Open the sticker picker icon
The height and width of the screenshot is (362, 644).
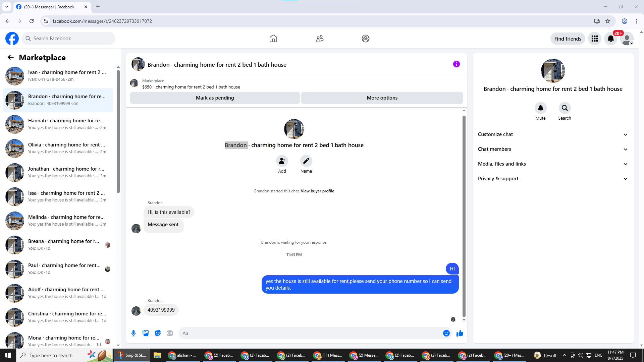[158, 333]
